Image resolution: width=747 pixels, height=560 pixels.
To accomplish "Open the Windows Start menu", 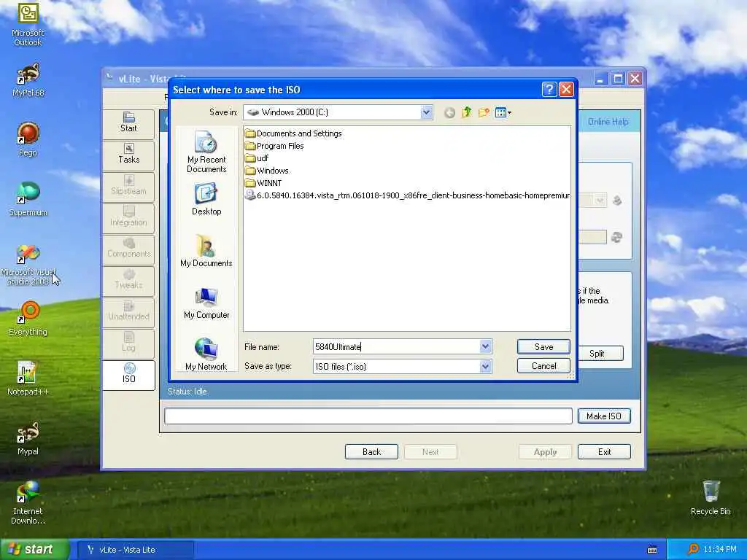I will (35, 549).
